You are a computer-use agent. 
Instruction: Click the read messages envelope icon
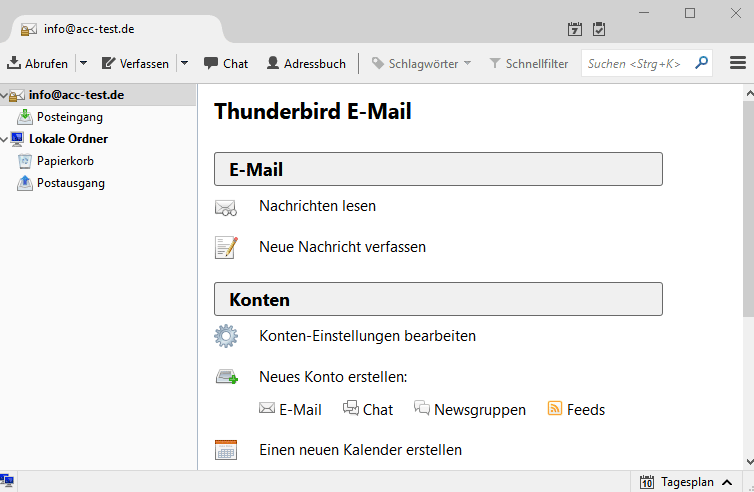pos(226,207)
